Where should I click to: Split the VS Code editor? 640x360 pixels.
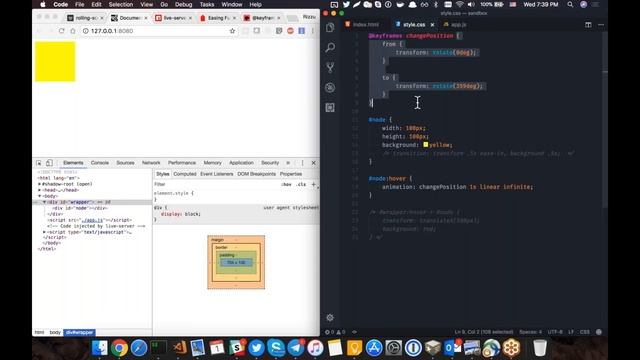point(588,24)
